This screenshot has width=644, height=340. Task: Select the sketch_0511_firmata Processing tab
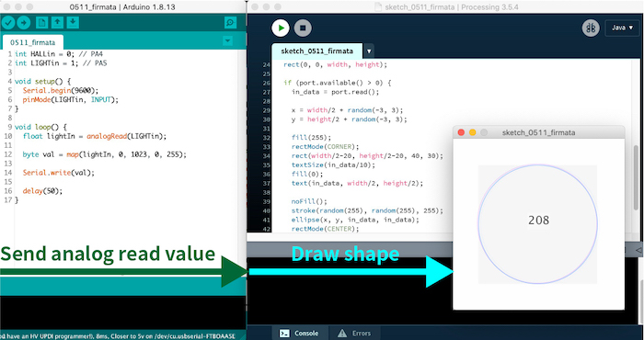point(317,51)
